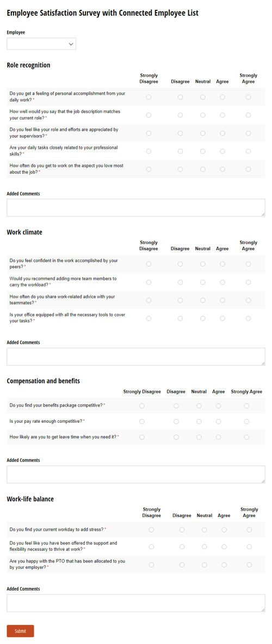Select Agree for happy with PTO allocated
The width and height of the screenshot is (272, 644).
[224, 565]
